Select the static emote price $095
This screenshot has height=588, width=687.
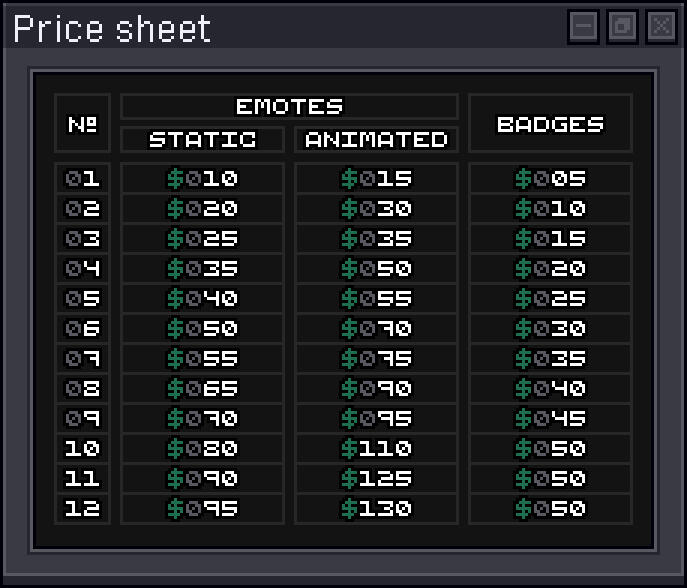point(202,509)
